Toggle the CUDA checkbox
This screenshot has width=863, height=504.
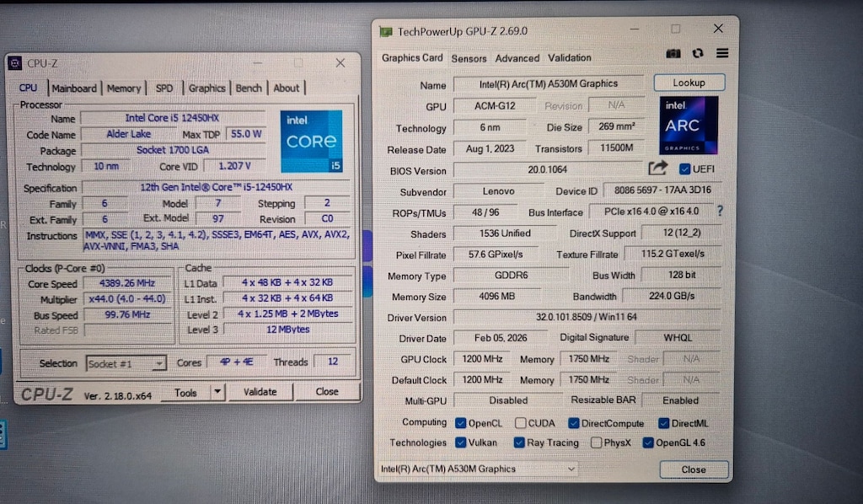point(520,423)
